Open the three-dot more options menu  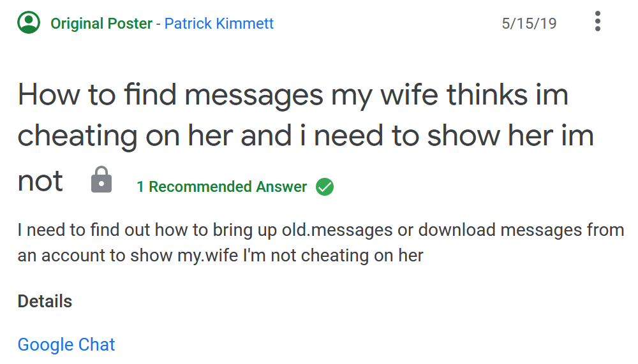pos(597,21)
